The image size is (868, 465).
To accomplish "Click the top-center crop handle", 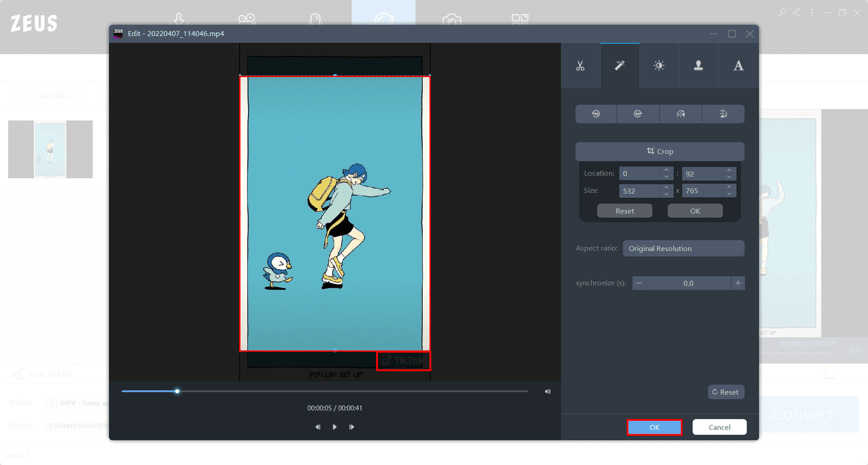I will click(x=335, y=75).
